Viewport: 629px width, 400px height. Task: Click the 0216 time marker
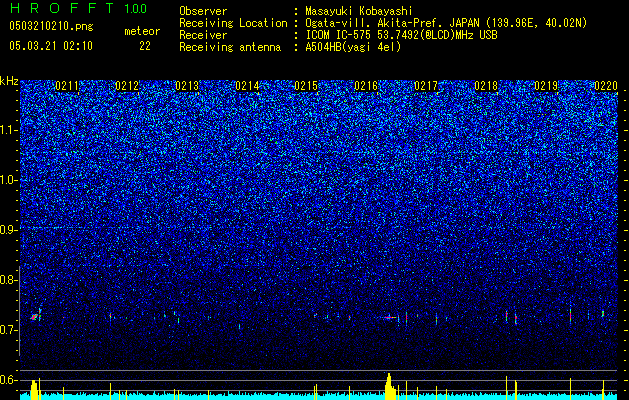pyautogui.click(x=366, y=86)
